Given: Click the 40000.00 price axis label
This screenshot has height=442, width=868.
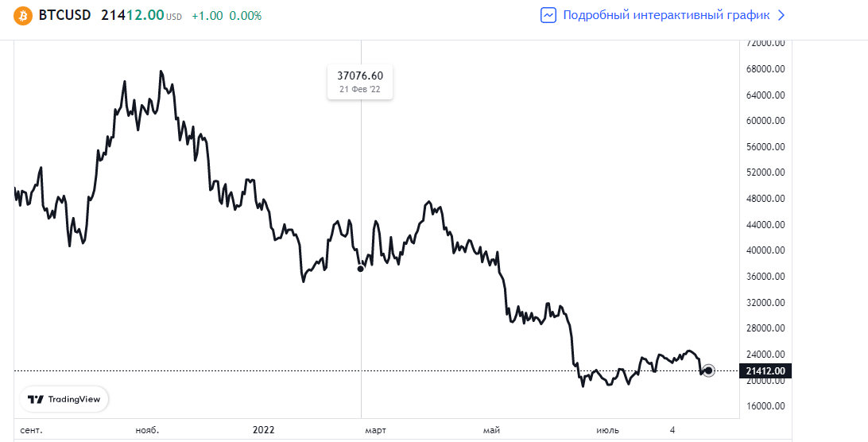Looking at the screenshot, I should [766, 250].
